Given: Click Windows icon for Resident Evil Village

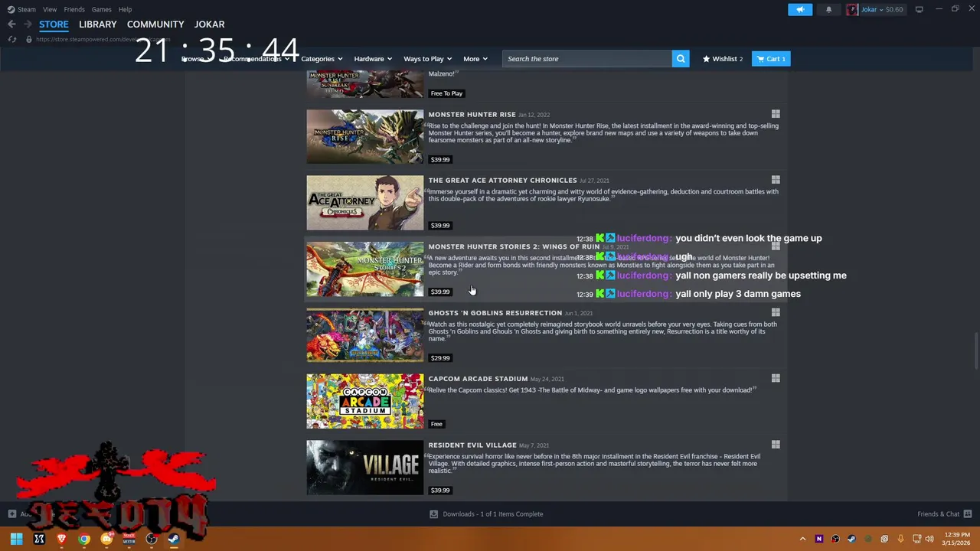Looking at the screenshot, I should (x=776, y=444).
